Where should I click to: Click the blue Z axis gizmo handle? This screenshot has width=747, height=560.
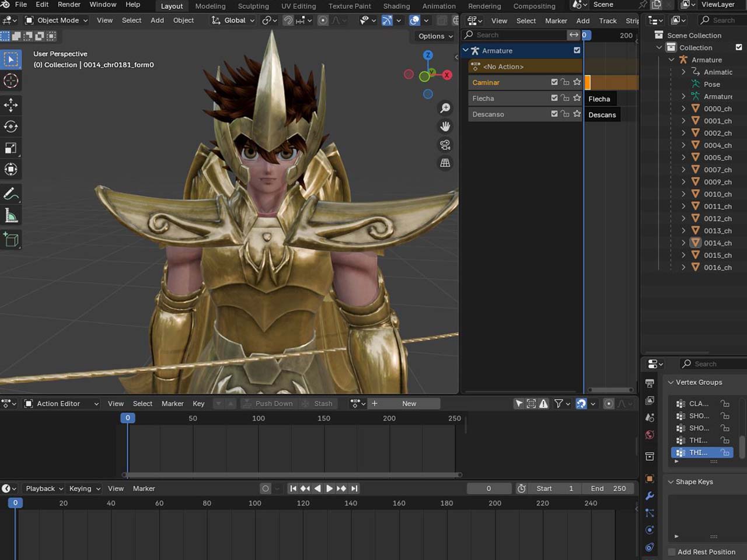tap(428, 55)
